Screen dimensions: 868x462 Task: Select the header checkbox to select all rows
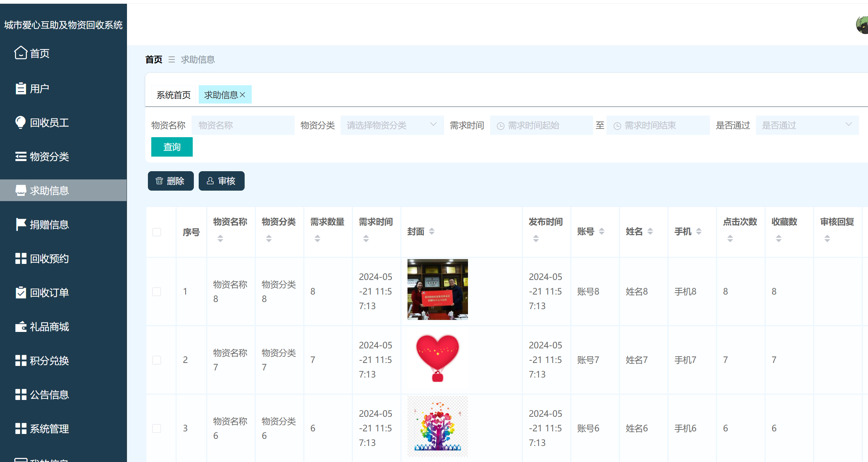(156, 232)
